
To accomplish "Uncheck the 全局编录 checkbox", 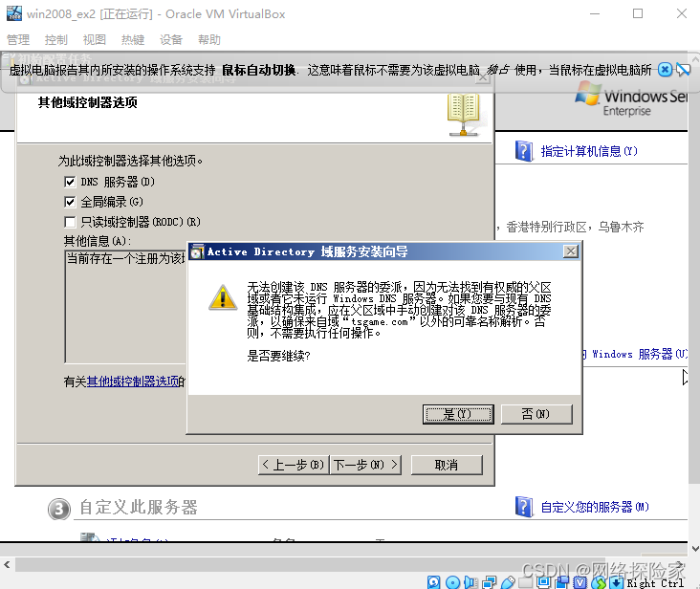I will tap(70, 202).
